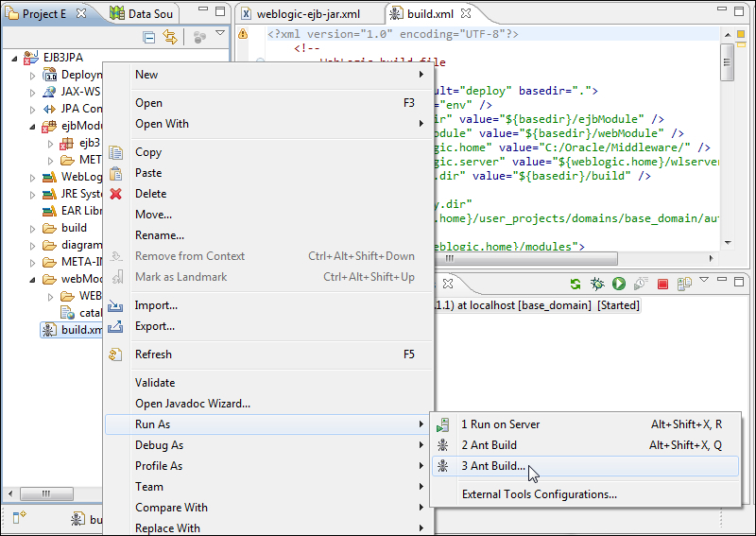
Task: Click Paste clipboard icon in context menu
Action: pyautogui.click(x=115, y=173)
